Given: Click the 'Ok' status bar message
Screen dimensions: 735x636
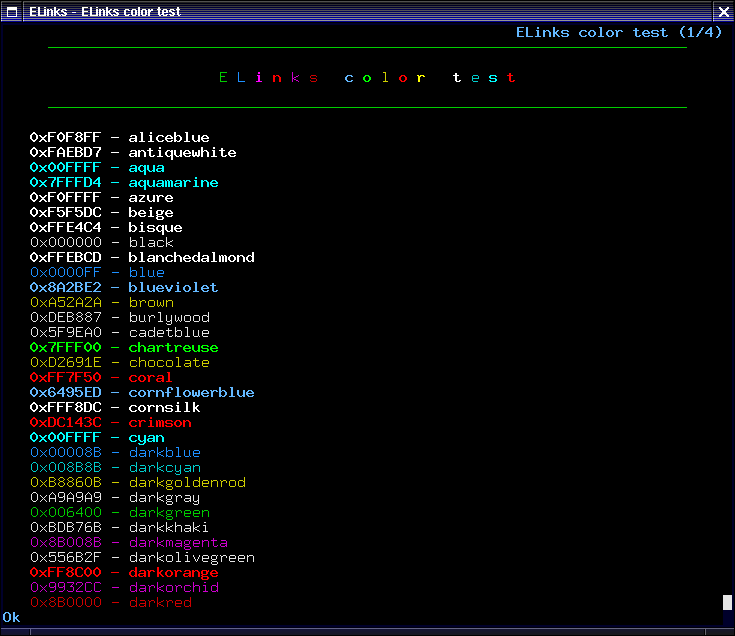Looking at the screenshot, I should [11, 617].
